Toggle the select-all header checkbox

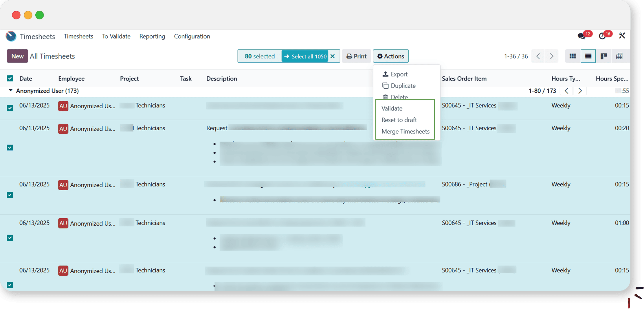[10, 78]
